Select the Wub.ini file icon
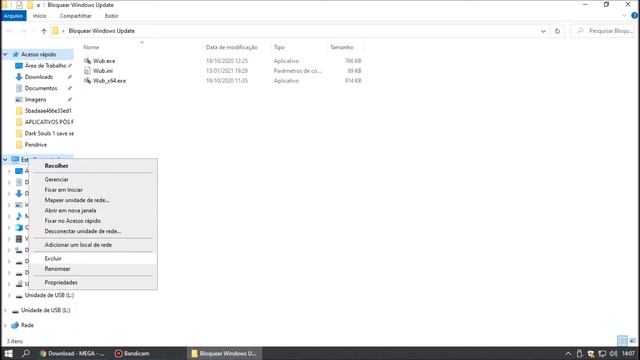Image resolution: width=640 pixels, height=360 pixels. [87, 71]
